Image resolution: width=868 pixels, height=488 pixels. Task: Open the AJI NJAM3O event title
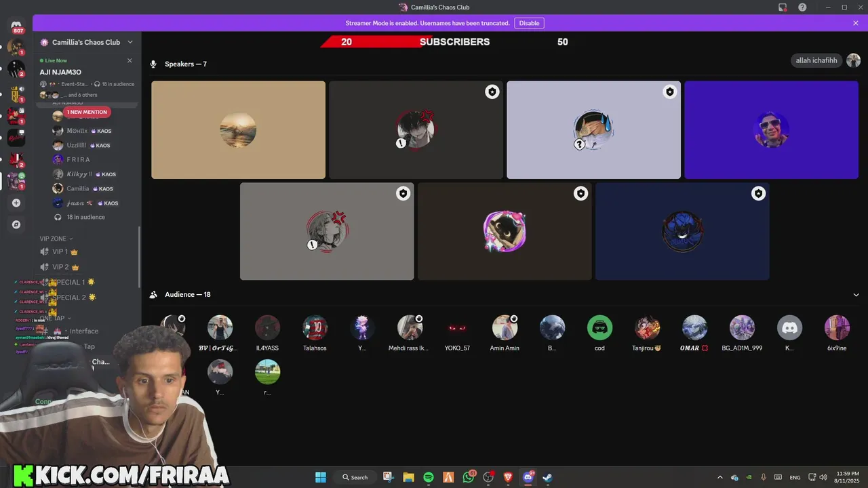pyautogui.click(x=60, y=72)
